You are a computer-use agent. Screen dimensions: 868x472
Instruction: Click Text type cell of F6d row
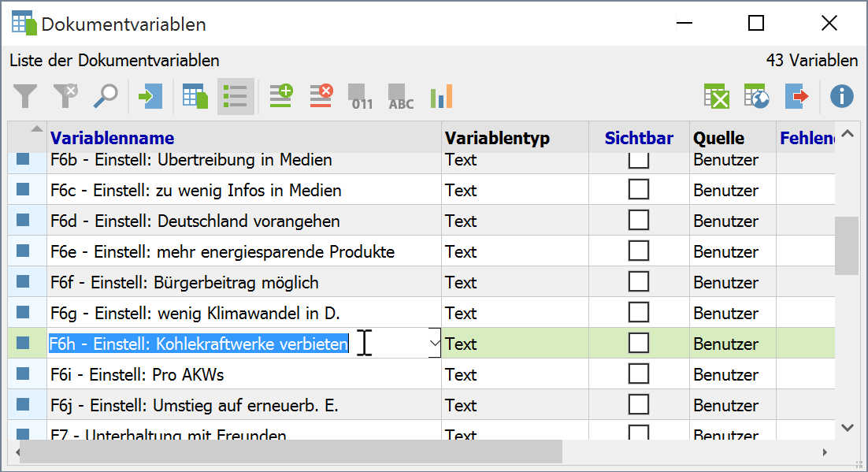[515, 221]
